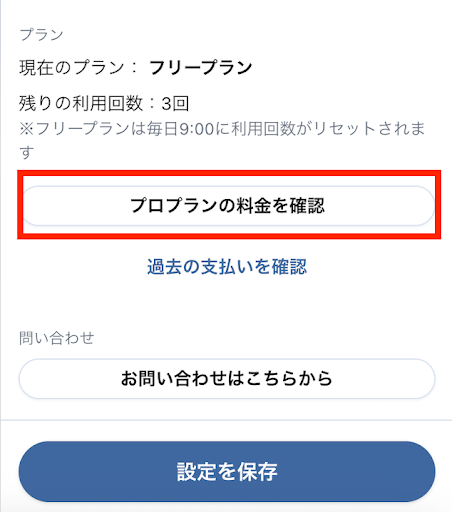Viewport: 452px width, 512px height.
Task: Click the プロプランの料金を確認 button
Action: coord(228,205)
